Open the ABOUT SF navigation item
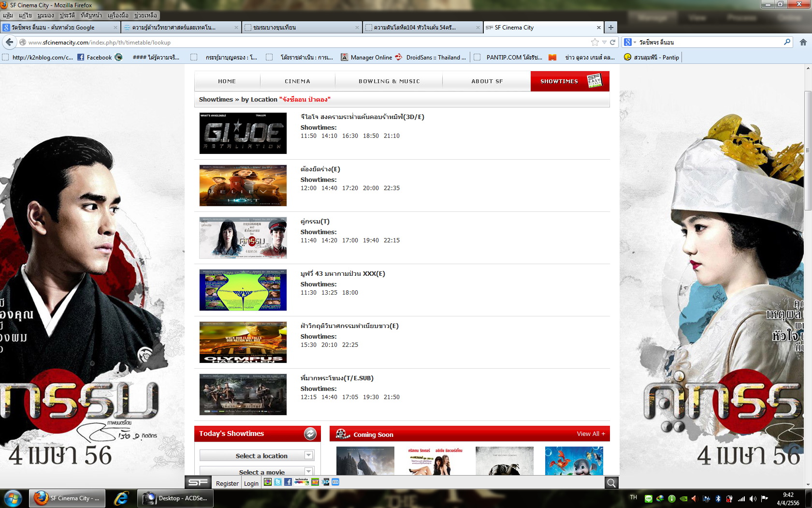 (487, 81)
